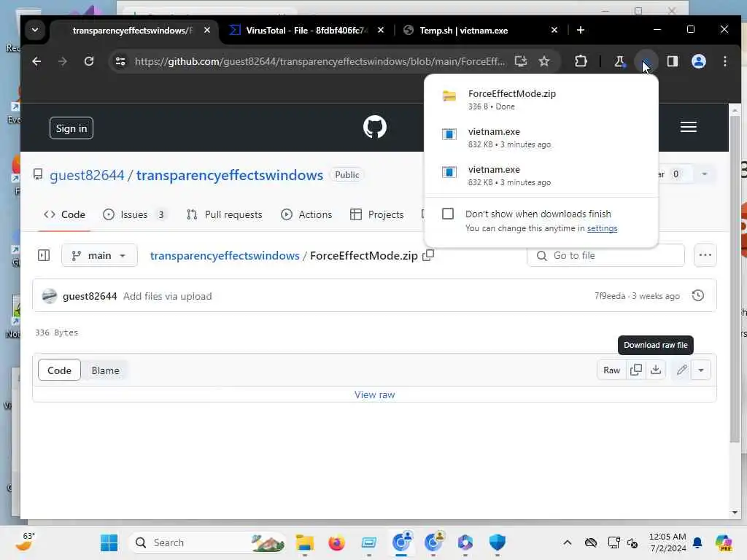Open Windows Security shield in taskbar
Viewport: 747px width, 560px height.
click(497, 542)
